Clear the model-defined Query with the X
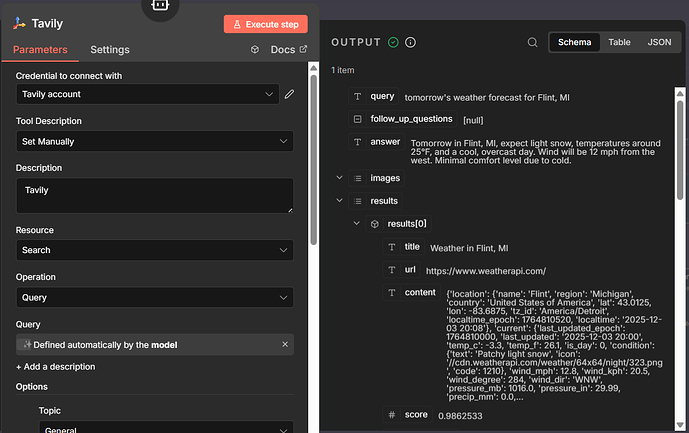The height and width of the screenshot is (433, 689). click(x=285, y=344)
